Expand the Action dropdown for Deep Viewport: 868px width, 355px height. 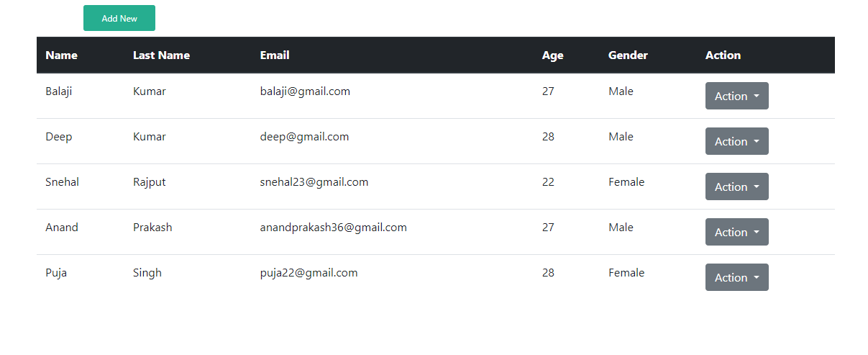click(737, 141)
